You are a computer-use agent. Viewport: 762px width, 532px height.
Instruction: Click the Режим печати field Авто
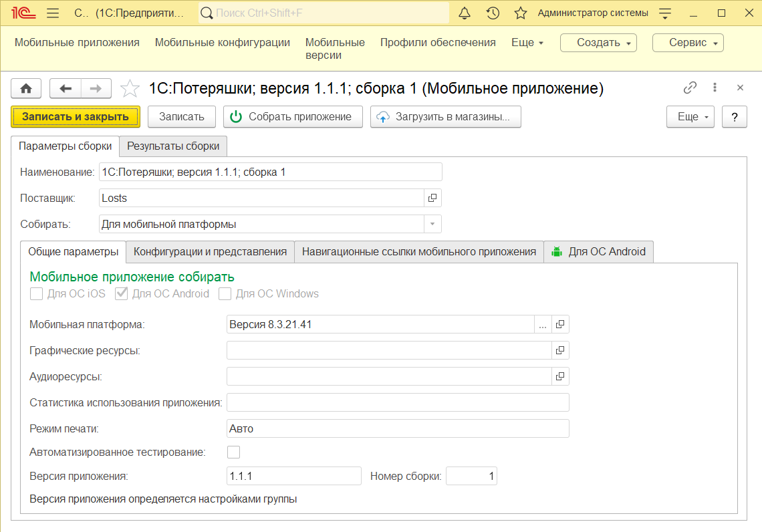click(398, 428)
